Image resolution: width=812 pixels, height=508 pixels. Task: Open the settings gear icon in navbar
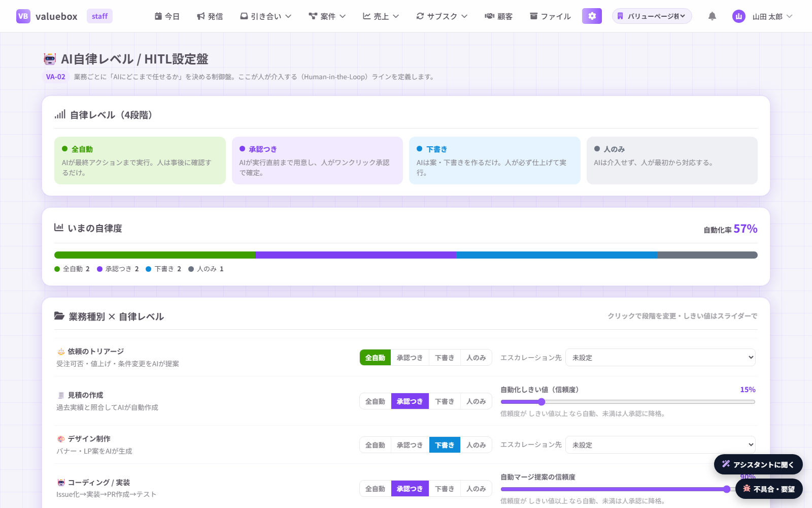(592, 16)
